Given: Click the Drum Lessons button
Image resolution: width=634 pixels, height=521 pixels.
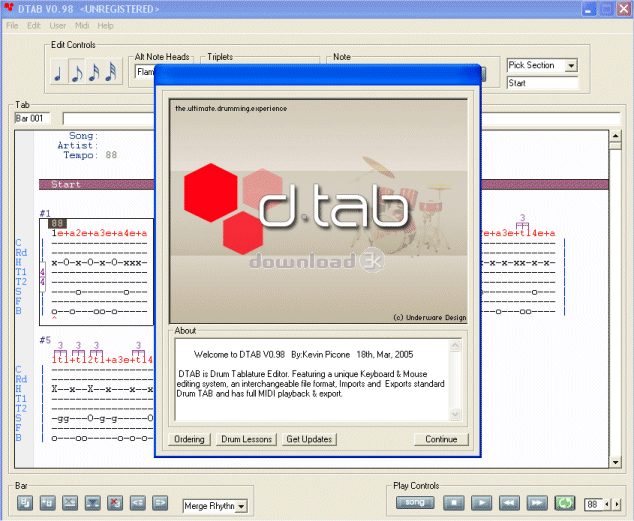Looking at the screenshot, I should coord(245,439).
